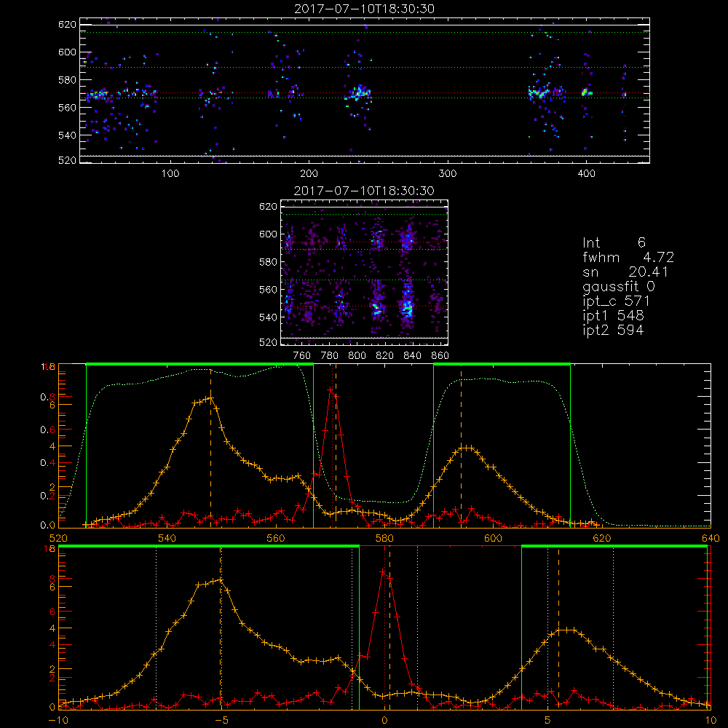
Task: Click x-axis label '0' of the bottom plot
Action: pyautogui.click(x=384, y=720)
